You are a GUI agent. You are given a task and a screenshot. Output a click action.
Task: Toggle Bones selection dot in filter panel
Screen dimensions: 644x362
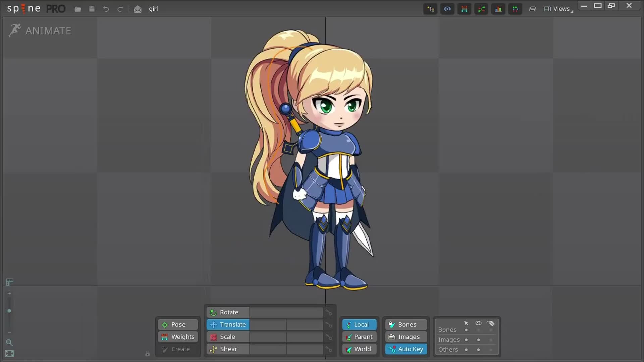[466, 330]
